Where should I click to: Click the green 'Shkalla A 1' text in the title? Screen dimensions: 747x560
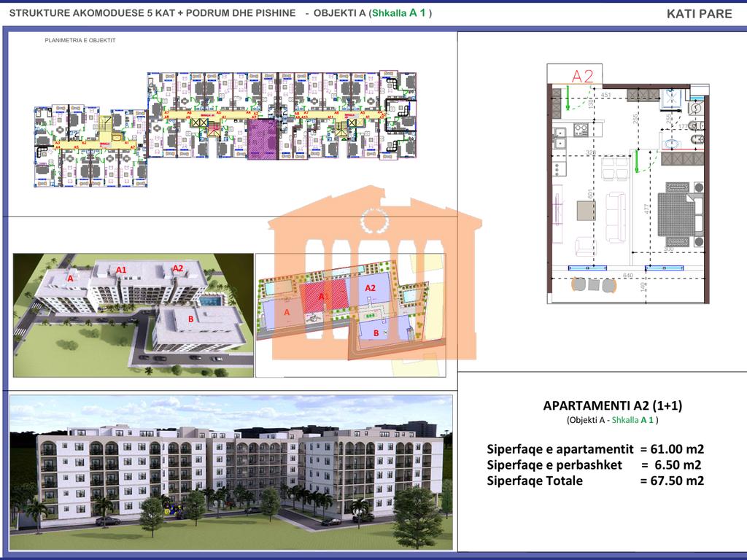coord(399,13)
